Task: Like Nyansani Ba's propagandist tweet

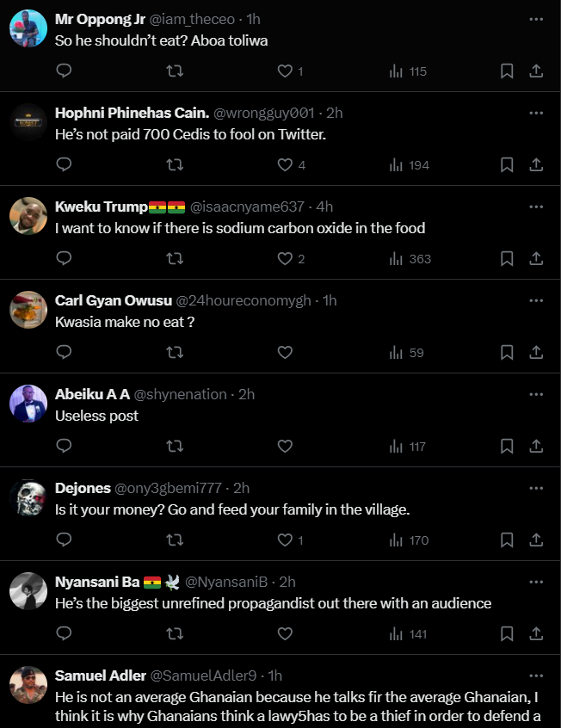Action: [x=285, y=634]
